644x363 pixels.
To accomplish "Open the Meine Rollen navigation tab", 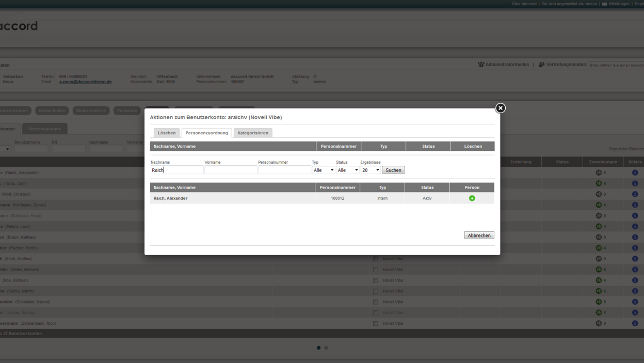I will tap(52, 111).
